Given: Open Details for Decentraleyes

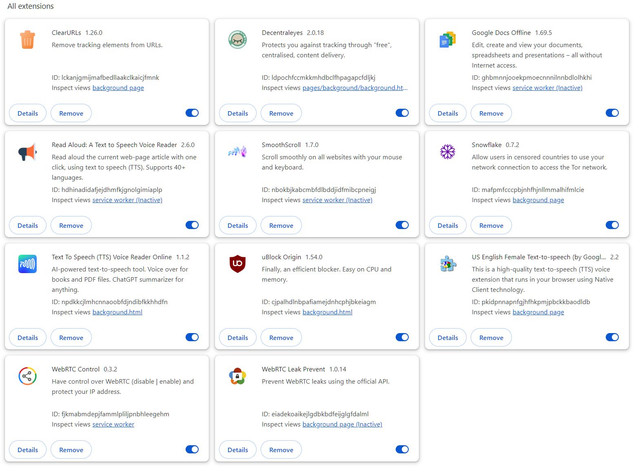Looking at the screenshot, I should 238,113.
